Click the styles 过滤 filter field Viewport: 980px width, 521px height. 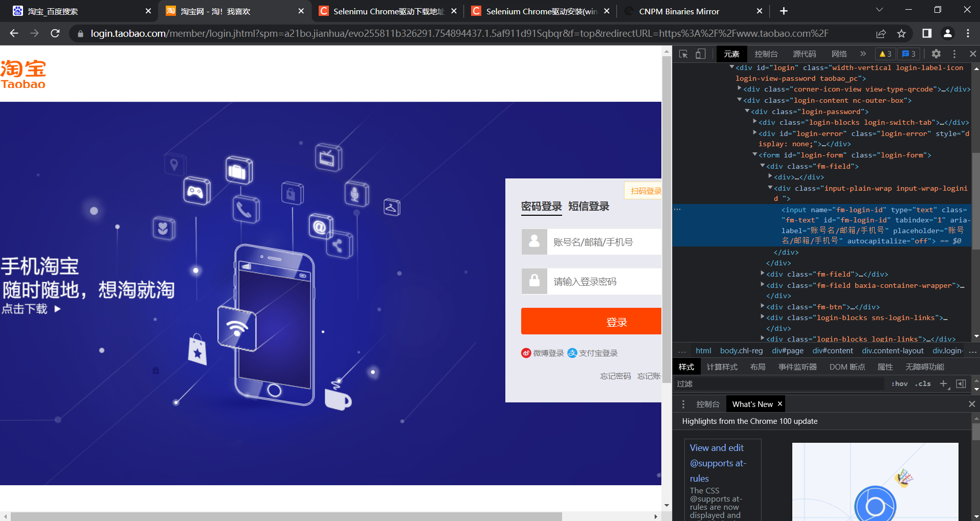(779, 384)
